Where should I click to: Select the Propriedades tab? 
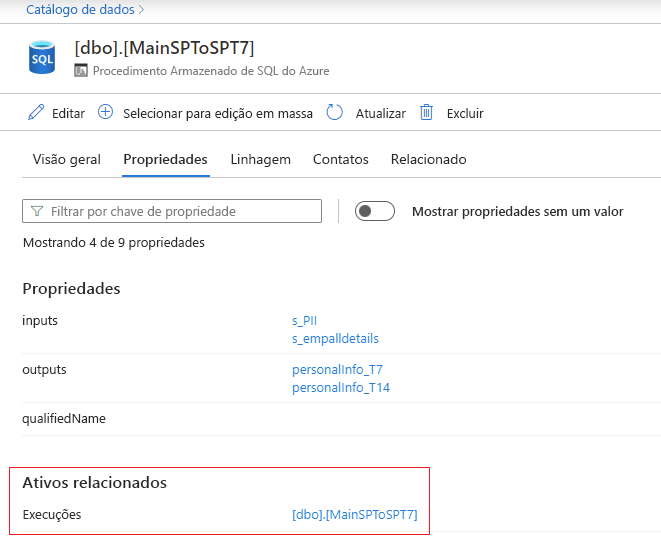click(165, 159)
